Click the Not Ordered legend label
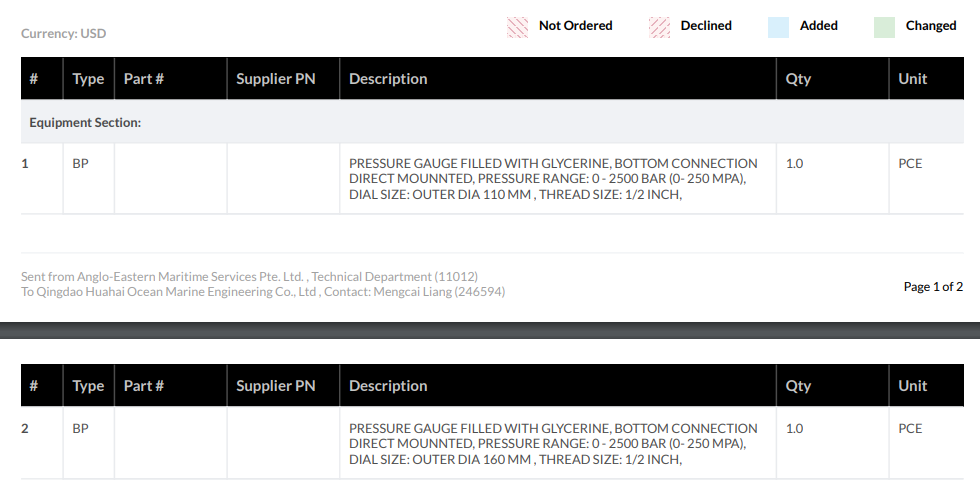The width and height of the screenshot is (980, 485). coord(575,26)
